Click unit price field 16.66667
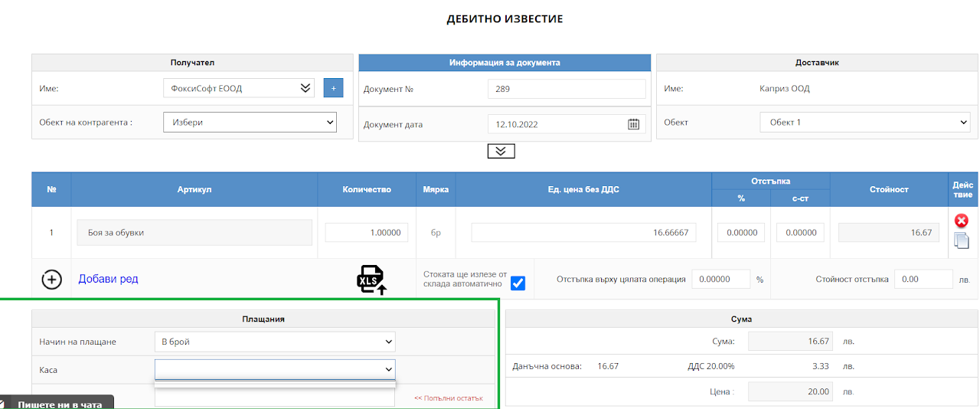980x409 pixels. click(583, 233)
